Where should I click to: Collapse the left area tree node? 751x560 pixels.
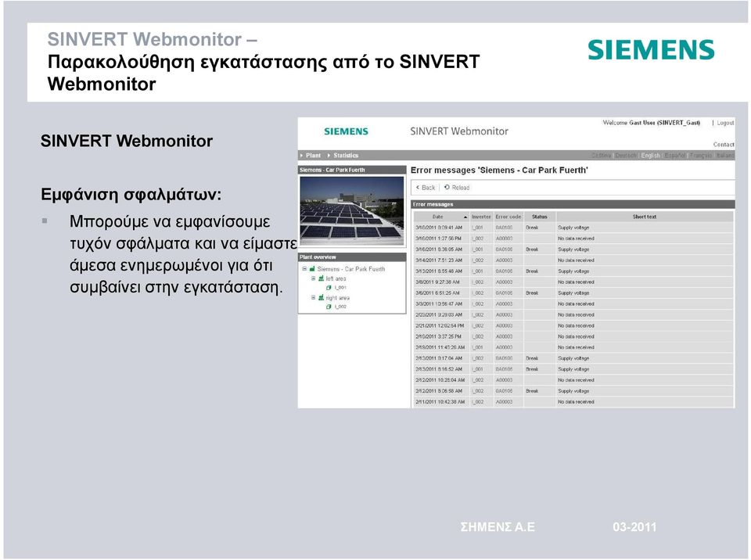coord(313,278)
